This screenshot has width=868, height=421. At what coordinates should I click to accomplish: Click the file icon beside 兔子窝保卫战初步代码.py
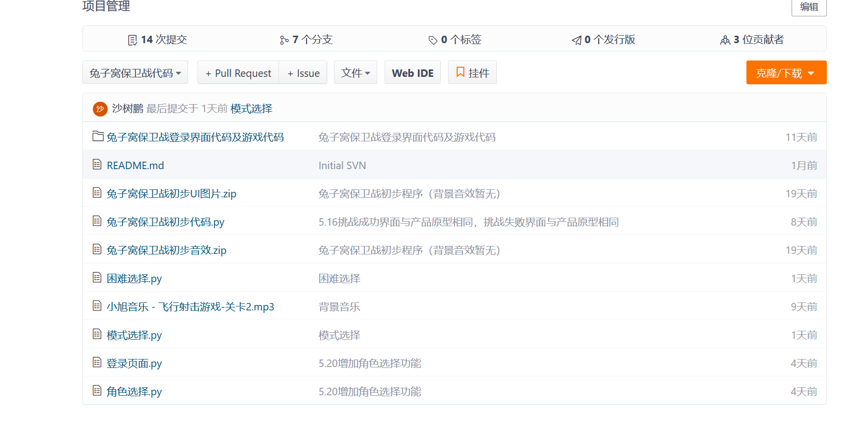[97, 221]
